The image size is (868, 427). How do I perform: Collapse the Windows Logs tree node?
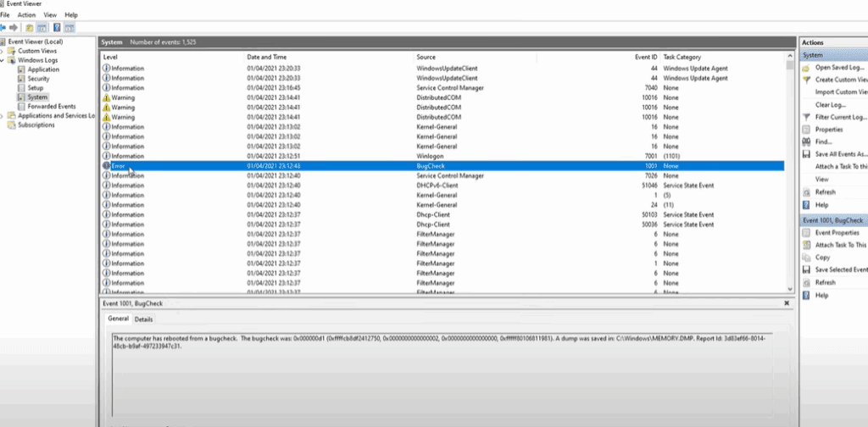point(3,60)
